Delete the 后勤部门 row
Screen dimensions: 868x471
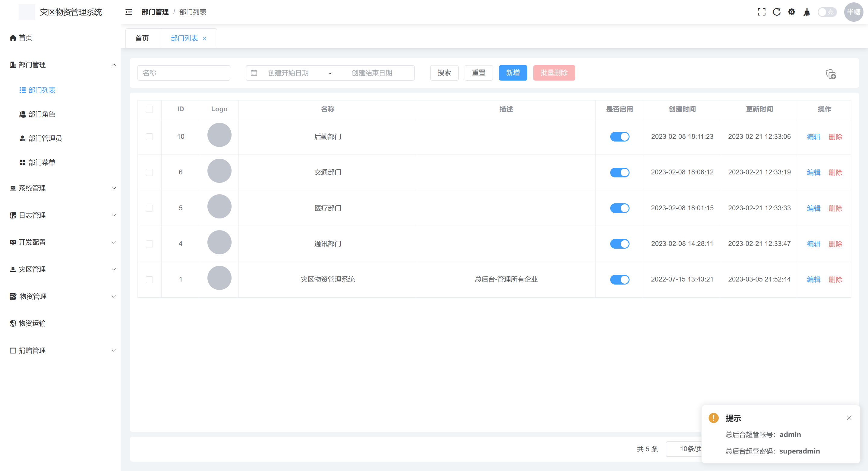pos(835,137)
